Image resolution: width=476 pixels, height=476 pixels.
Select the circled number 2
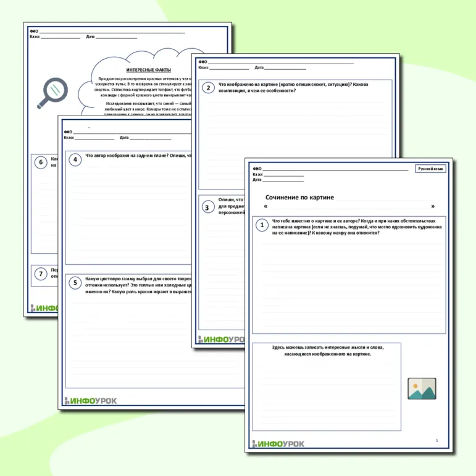pyautogui.click(x=208, y=88)
